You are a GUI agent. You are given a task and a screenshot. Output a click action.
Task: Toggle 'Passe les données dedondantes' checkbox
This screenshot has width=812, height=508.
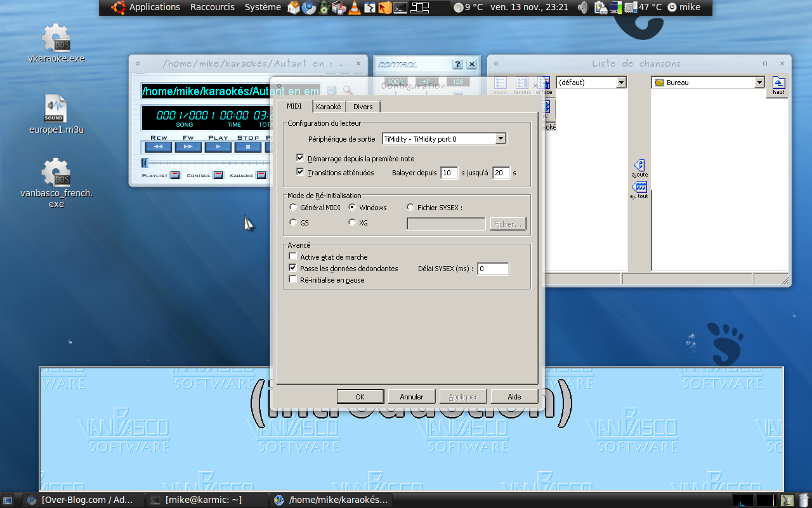(292, 268)
